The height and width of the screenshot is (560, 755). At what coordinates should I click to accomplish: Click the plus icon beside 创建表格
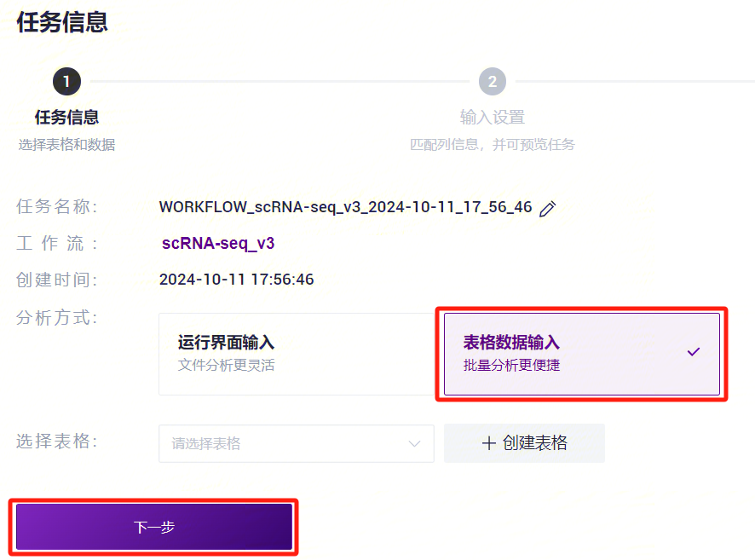489,443
